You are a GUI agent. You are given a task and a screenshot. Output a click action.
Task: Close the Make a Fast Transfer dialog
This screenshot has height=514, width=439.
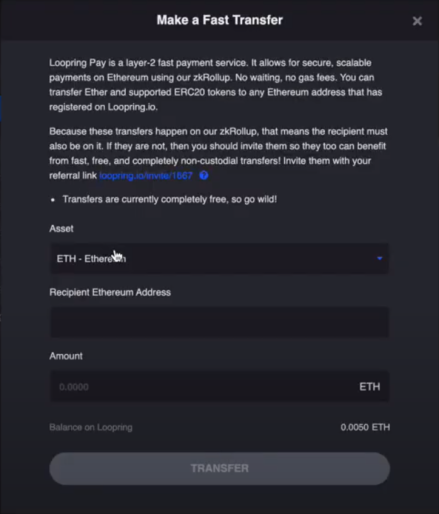coord(417,21)
